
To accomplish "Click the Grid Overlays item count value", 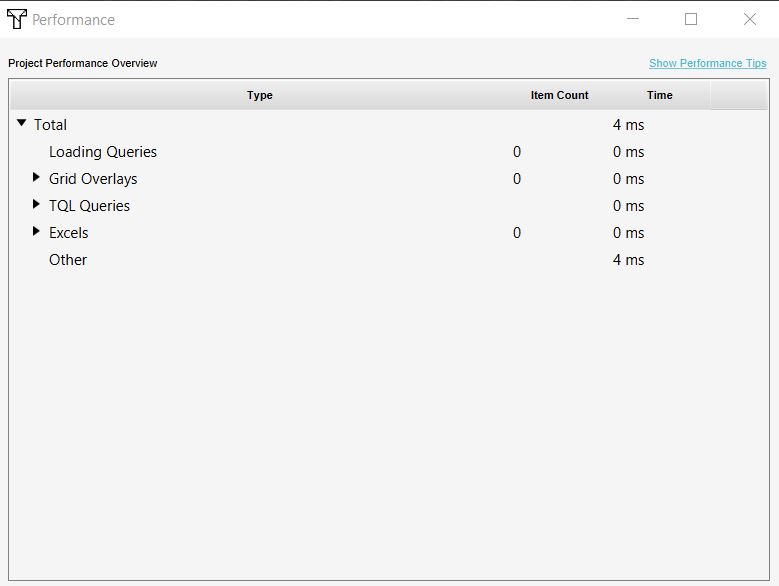I will coord(517,179).
